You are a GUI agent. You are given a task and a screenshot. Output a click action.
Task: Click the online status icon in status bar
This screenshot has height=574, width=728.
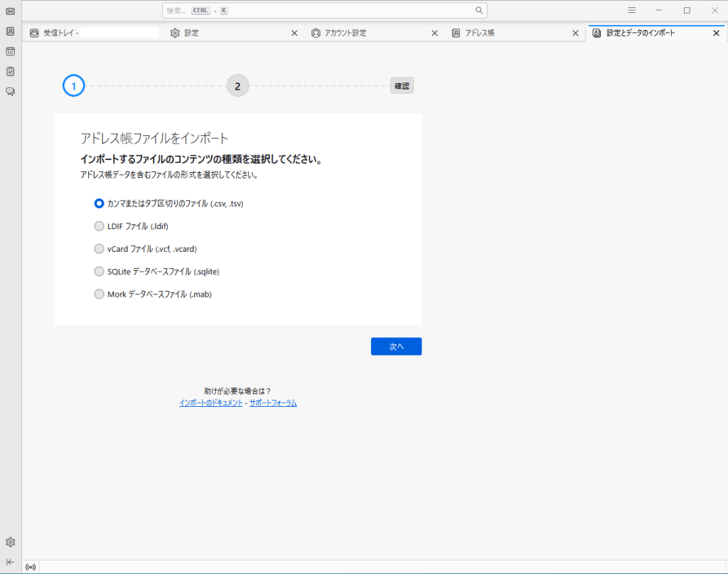click(31, 567)
